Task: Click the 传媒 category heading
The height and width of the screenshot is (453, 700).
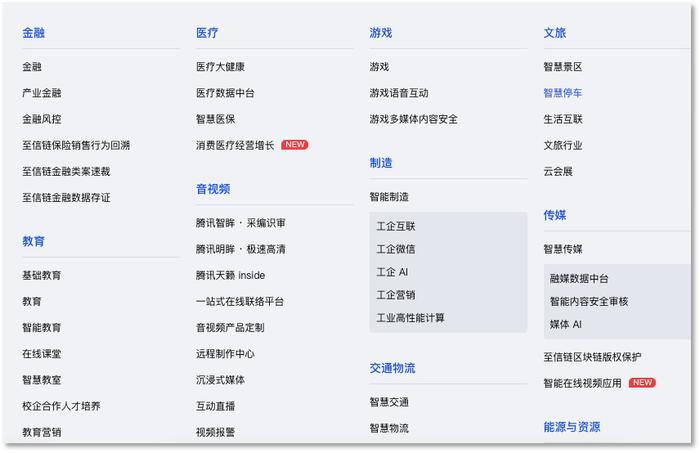Action: click(555, 215)
